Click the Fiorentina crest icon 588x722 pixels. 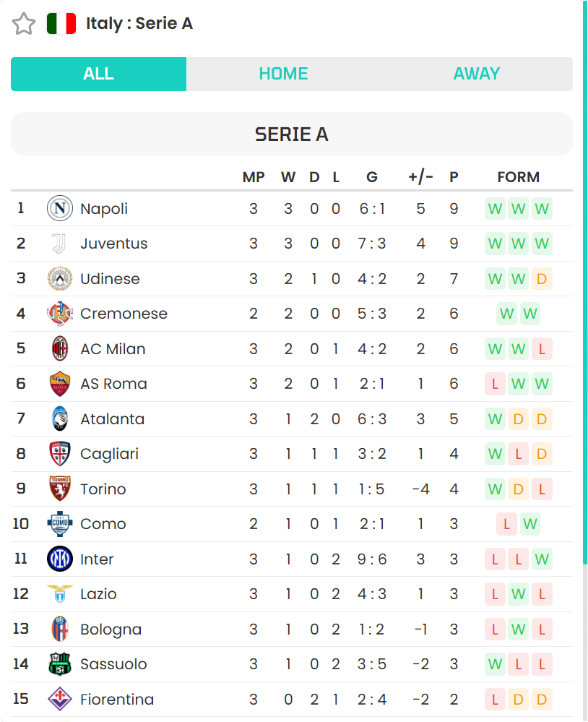click(60, 699)
